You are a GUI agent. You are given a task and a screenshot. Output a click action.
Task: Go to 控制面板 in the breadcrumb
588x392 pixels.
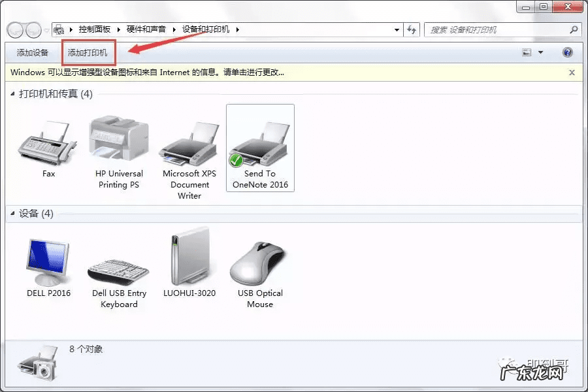(x=95, y=29)
